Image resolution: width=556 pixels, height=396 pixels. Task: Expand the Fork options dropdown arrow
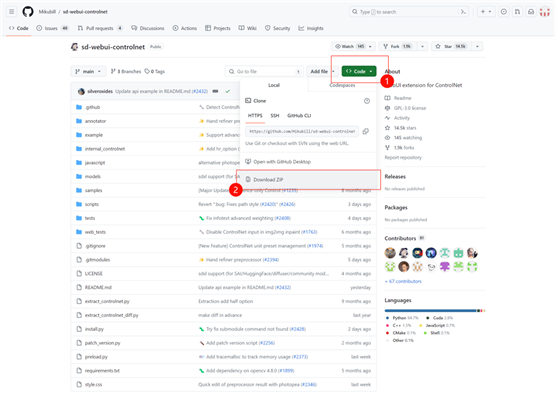click(422, 46)
